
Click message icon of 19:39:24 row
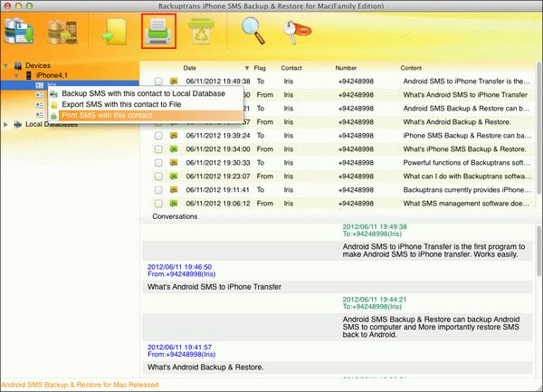click(174, 136)
